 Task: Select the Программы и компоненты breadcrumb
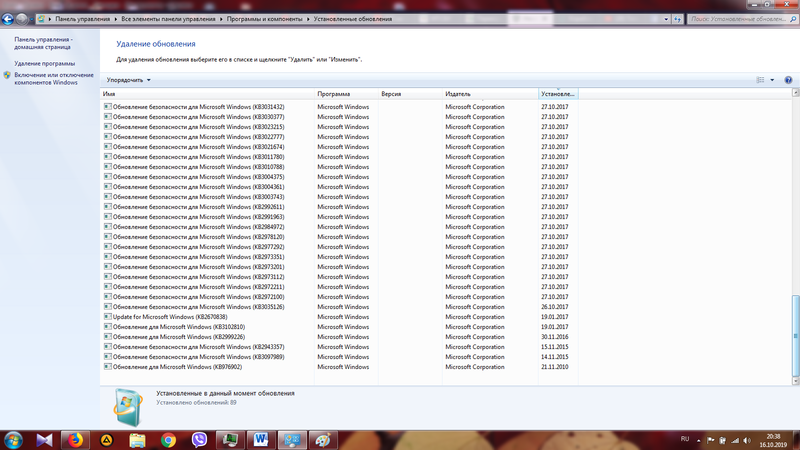[x=264, y=19]
